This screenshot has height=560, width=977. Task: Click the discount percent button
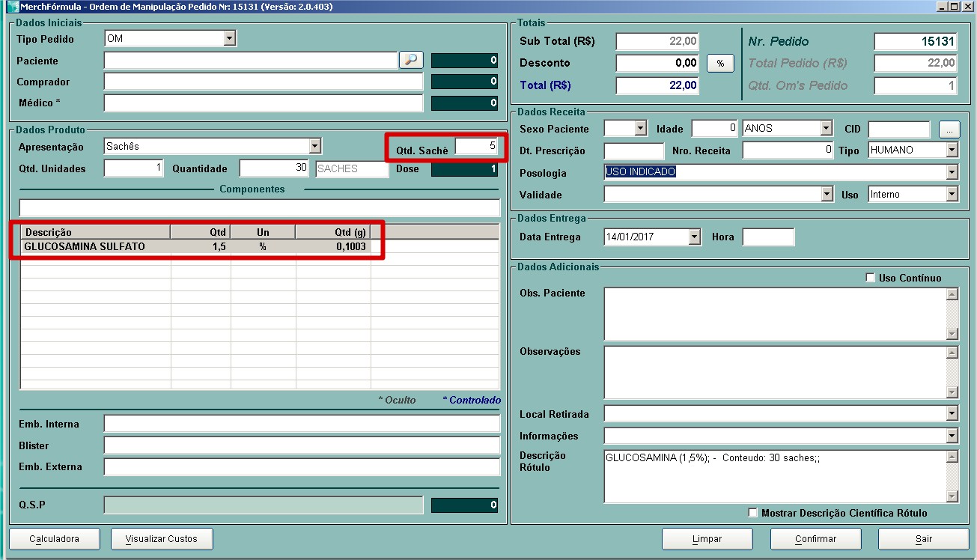720,64
